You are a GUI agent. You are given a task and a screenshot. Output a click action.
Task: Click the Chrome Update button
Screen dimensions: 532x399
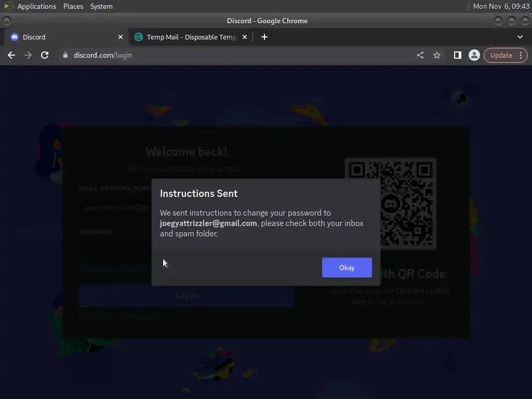click(501, 55)
